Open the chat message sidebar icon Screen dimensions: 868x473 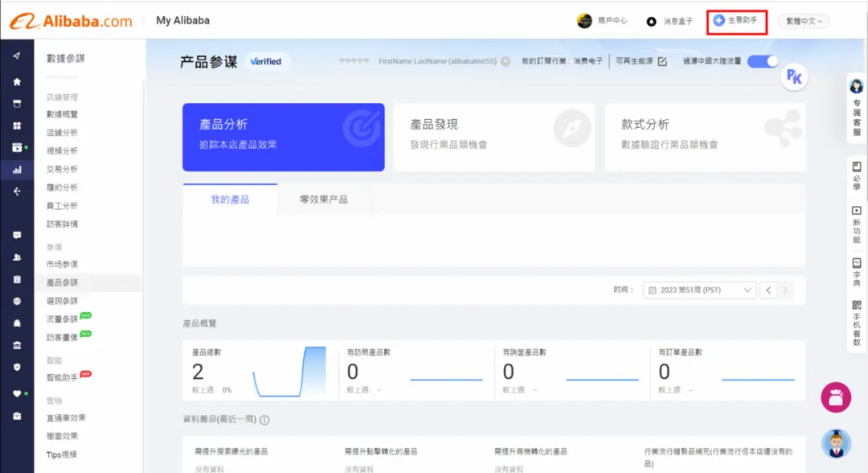pos(17,236)
